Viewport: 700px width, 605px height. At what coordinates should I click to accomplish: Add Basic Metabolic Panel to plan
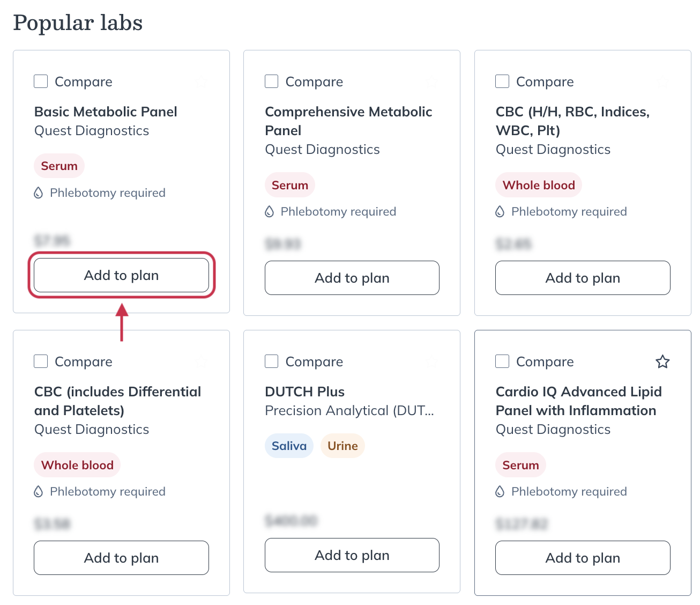121,275
